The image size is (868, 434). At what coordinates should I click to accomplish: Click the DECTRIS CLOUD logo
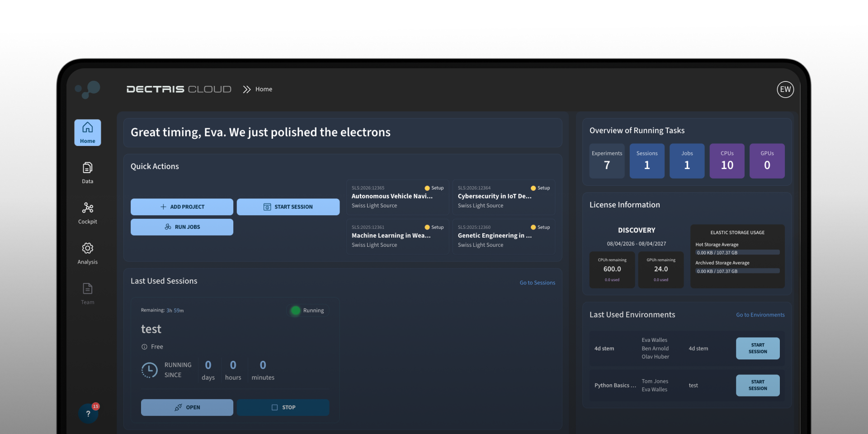pos(179,90)
